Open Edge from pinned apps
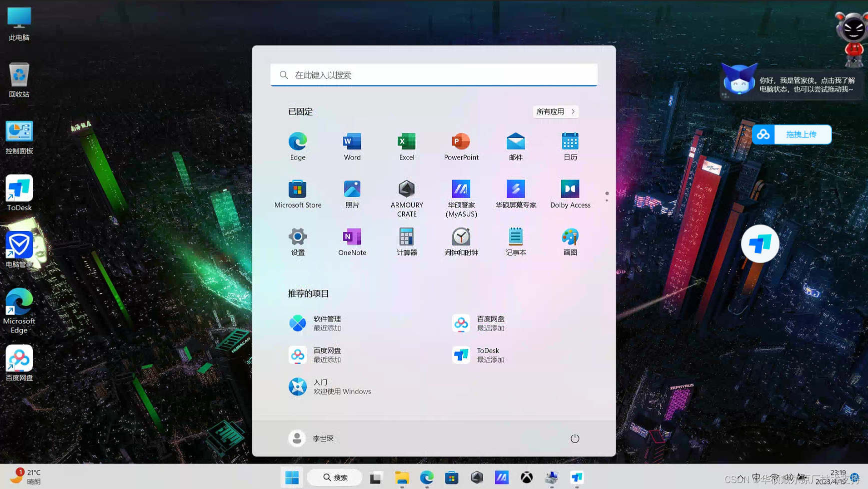The width and height of the screenshot is (868, 489). pos(297,146)
